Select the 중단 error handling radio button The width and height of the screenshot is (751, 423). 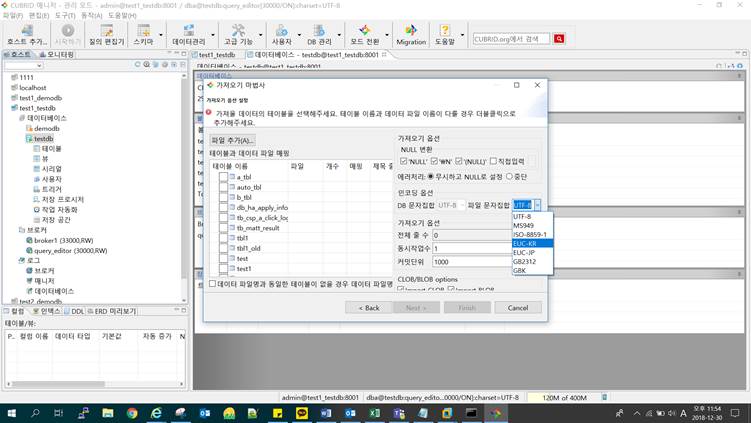pos(509,176)
